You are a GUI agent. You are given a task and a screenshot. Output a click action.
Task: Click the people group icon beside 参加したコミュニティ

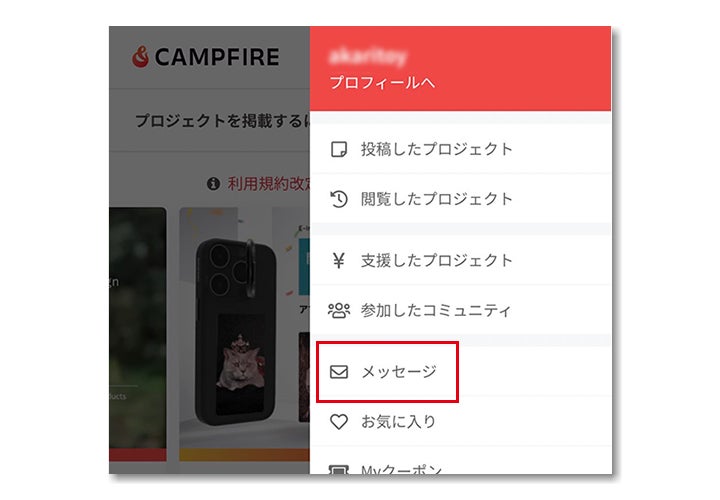(339, 311)
